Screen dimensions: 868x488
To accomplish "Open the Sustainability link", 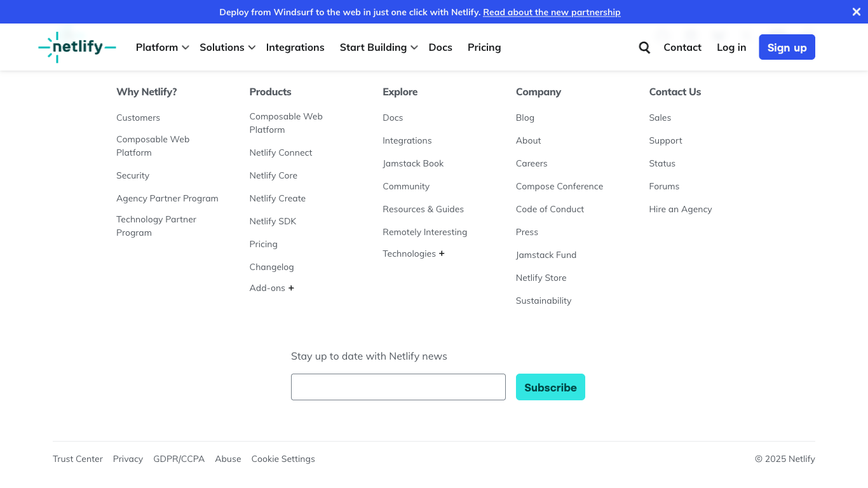I will 544,301.
